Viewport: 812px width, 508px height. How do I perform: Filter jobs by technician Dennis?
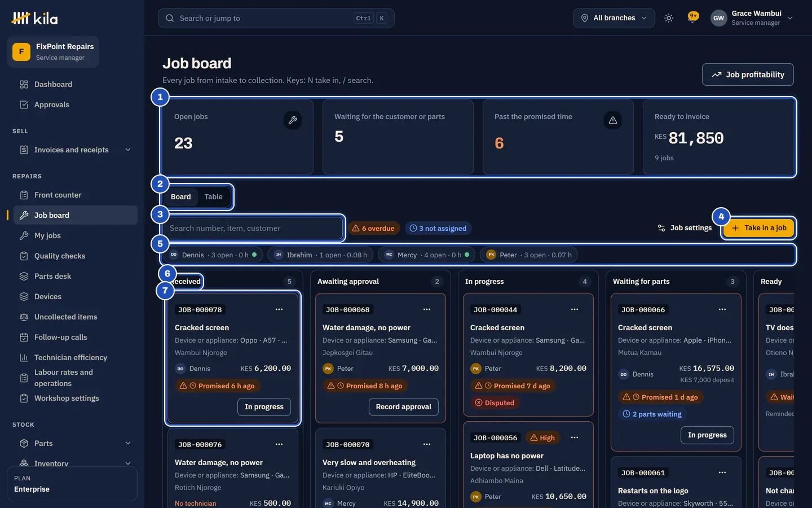click(213, 255)
